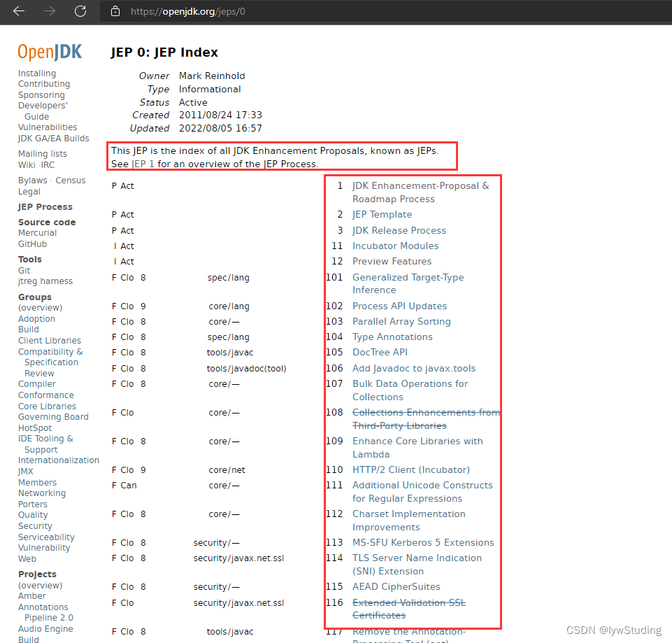Open the Contributing sidebar link
672x643 pixels.
tap(44, 84)
